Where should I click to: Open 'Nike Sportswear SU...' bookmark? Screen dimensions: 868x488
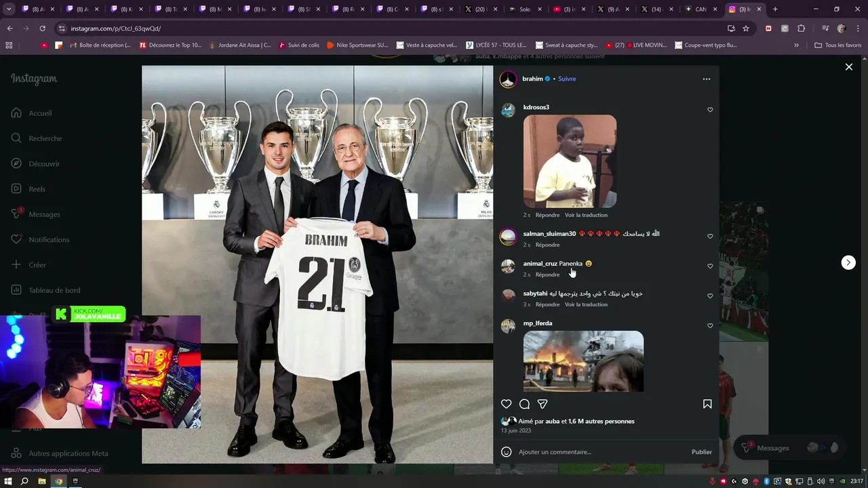click(357, 45)
